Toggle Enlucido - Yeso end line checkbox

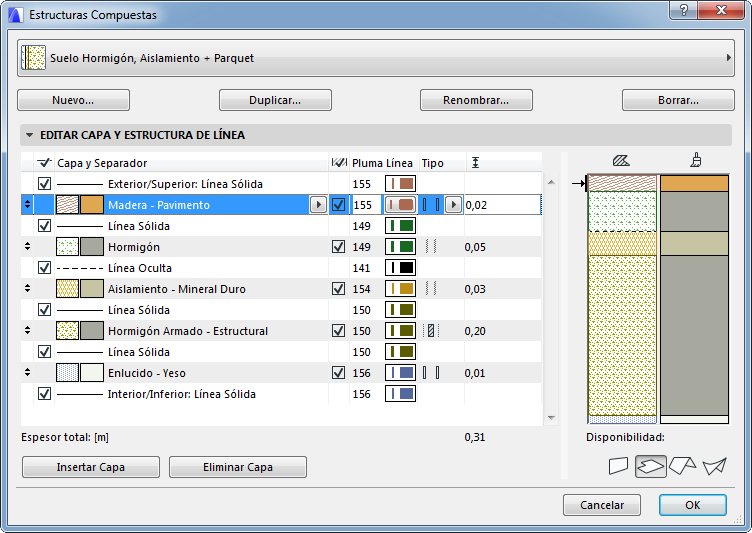coord(339,373)
